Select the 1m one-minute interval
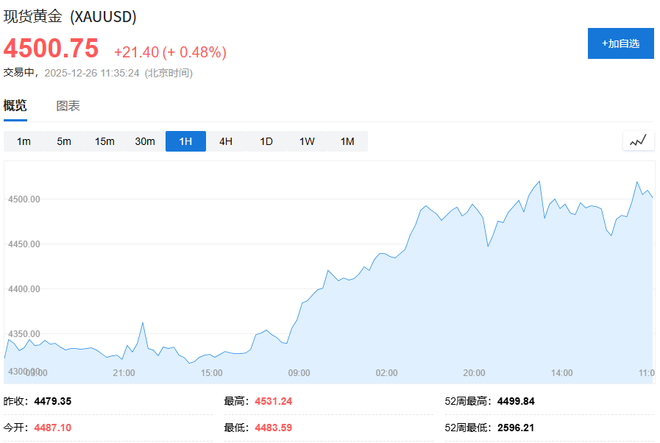This screenshot has height=443, width=660. point(24,141)
